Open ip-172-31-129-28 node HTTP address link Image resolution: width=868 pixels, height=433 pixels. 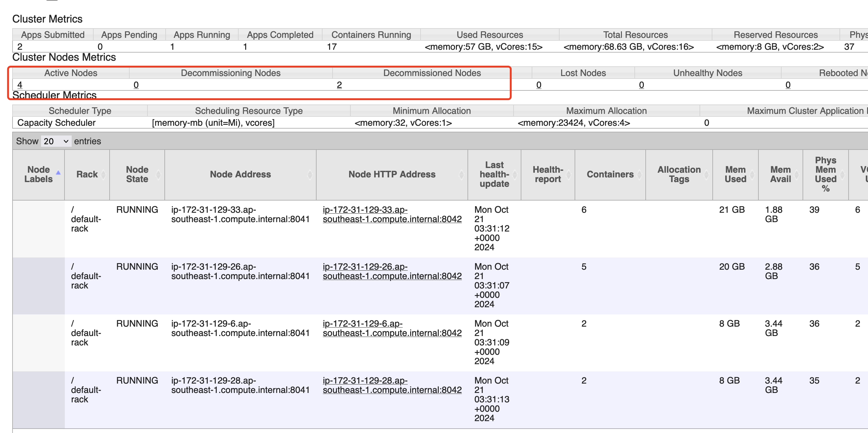pyautogui.click(x=391, y=385)
